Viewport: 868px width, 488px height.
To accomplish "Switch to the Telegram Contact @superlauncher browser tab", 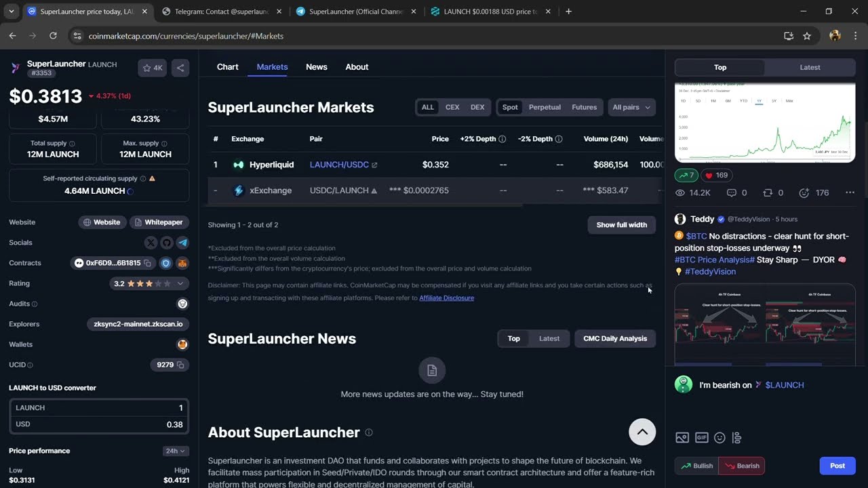I will 222,12.
